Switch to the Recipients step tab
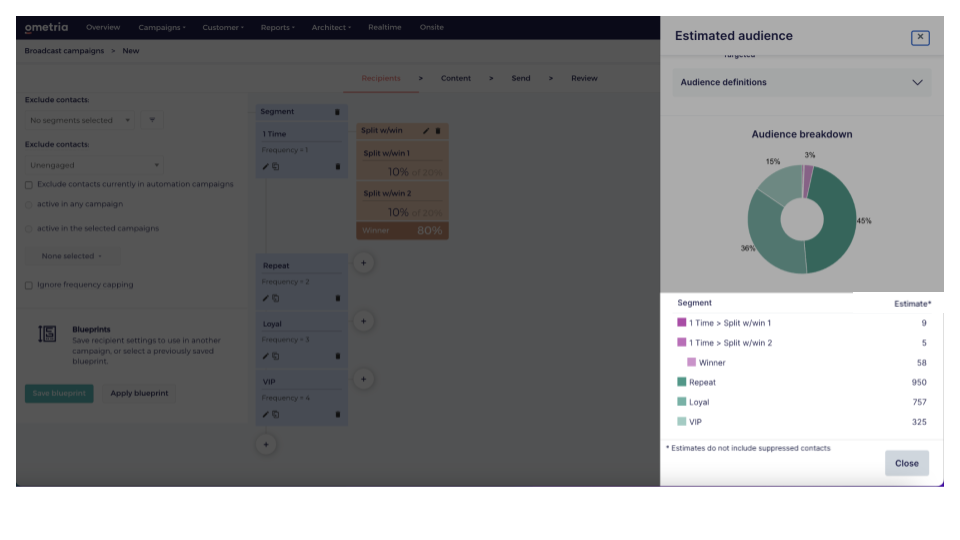 coord(381,78)
